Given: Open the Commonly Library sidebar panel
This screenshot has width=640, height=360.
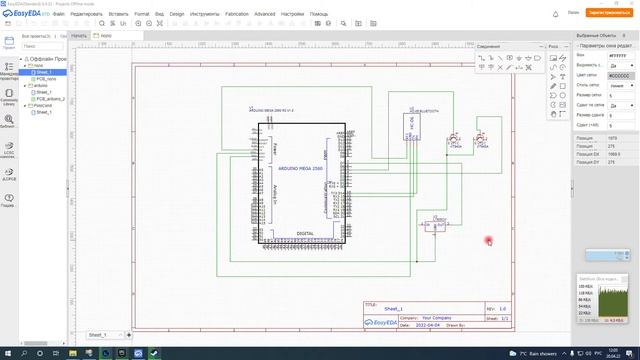Looking at the screenshot, I should (x=9, y=97).
